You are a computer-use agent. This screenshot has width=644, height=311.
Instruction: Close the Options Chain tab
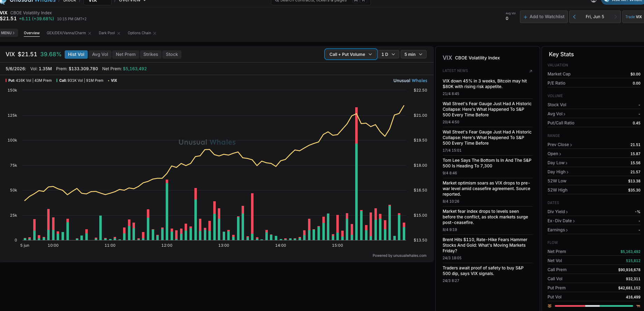coord(155,34)
